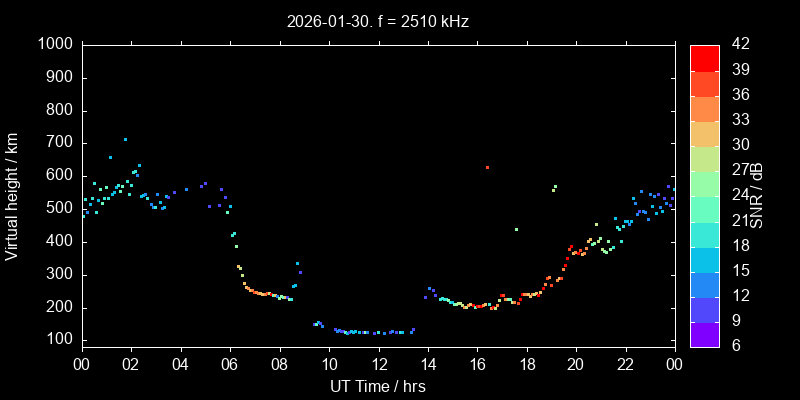Select the isolated red point near 625 km
Screen dimensions: 800x400
[487, 167]
